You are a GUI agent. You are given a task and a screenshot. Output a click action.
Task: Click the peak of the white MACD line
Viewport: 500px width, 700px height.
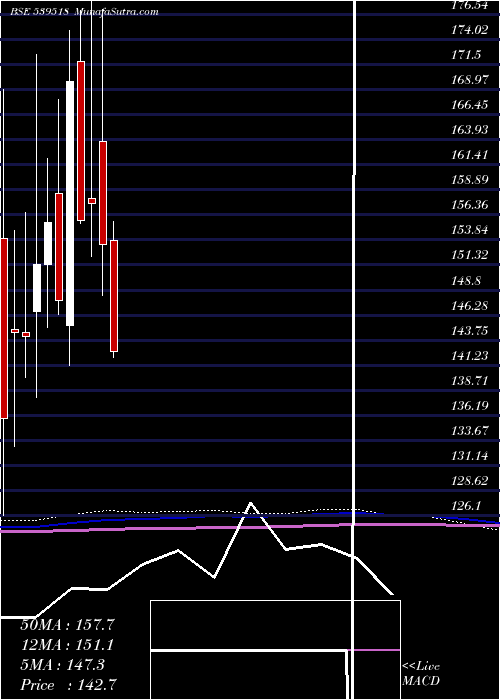click(250, 503)
